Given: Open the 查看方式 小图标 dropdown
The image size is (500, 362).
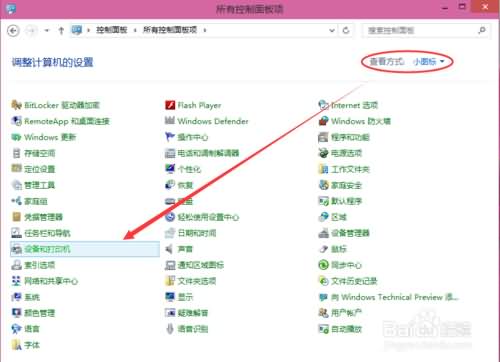Looking at the screenshot, I should click(429, 62).
